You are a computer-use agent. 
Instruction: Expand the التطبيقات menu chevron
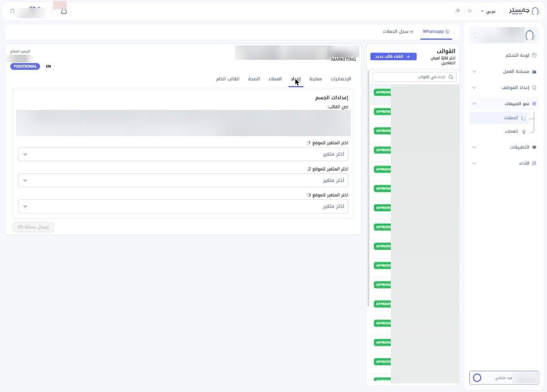tap(474, 147)
